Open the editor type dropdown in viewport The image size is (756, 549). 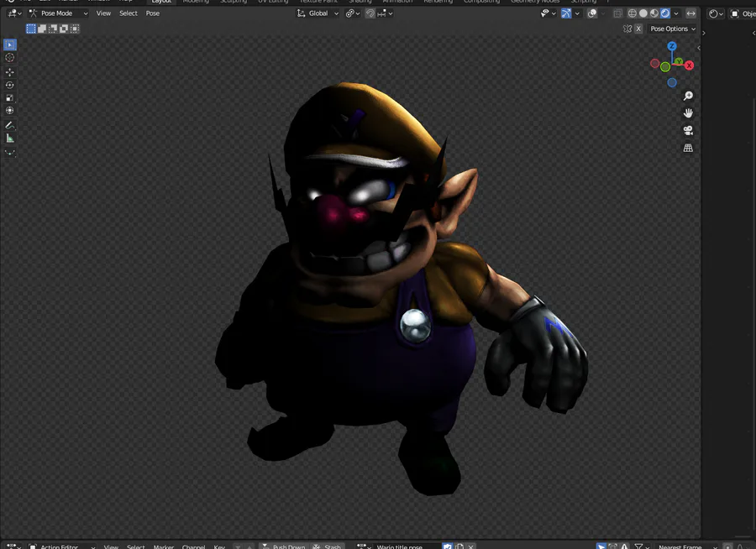(x=14, y=13)
